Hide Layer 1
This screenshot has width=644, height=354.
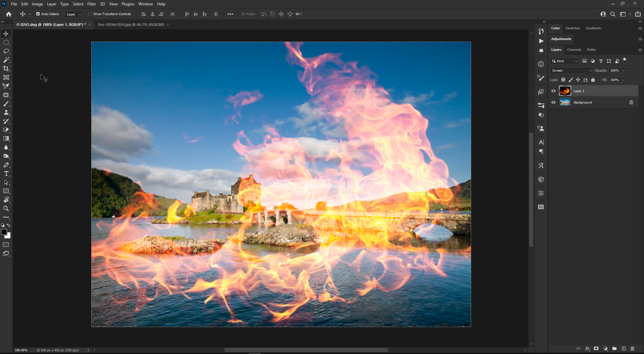[553, 91]
